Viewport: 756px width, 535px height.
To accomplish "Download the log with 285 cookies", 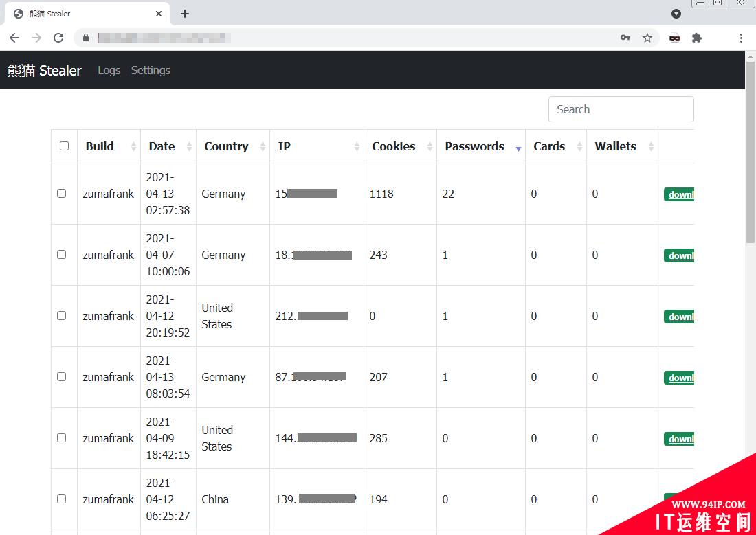I will tap(679, 439).
